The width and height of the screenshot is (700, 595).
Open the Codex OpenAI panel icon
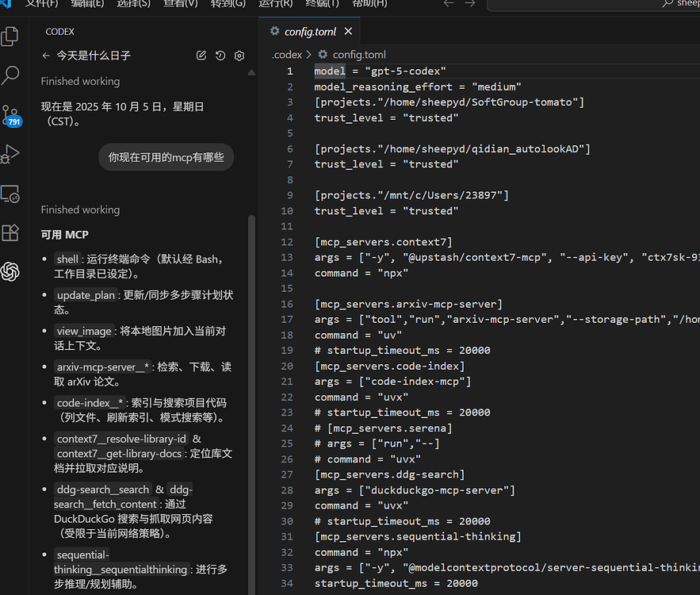(10, 271)
